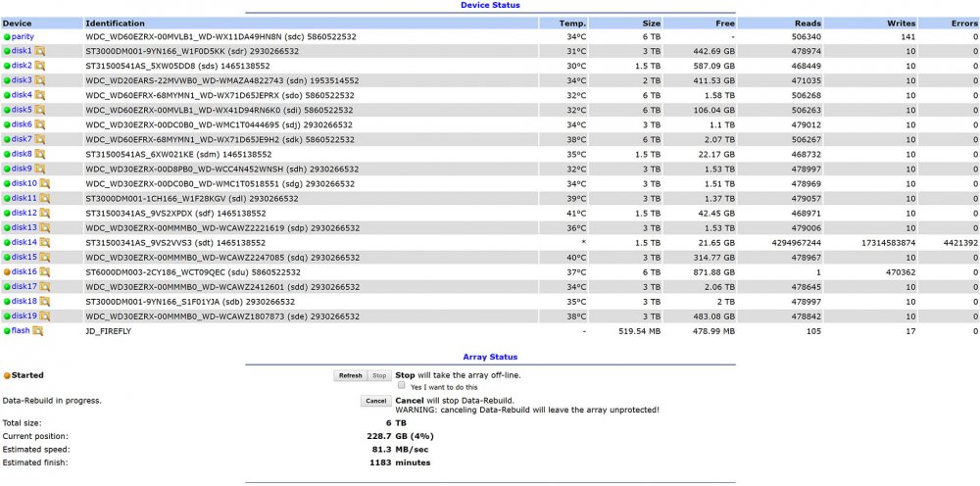Viewport: 980px width, 486px height.
Task: Open the parity device link
Action: pos(23,37)
